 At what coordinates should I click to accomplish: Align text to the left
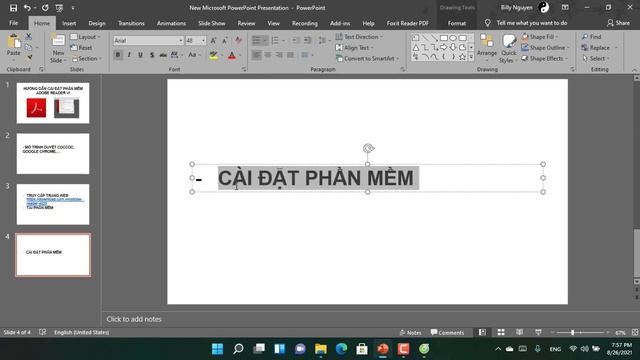point(256,55)
